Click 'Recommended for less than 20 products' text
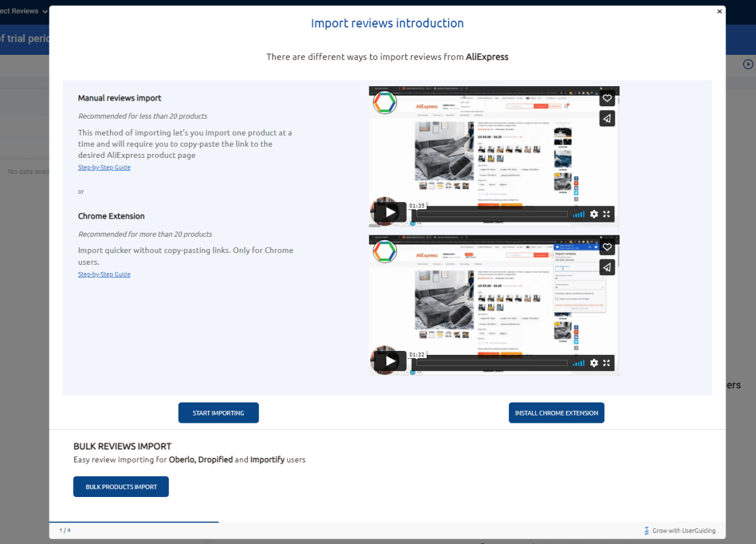756x544 pixels. coord(143,116)
